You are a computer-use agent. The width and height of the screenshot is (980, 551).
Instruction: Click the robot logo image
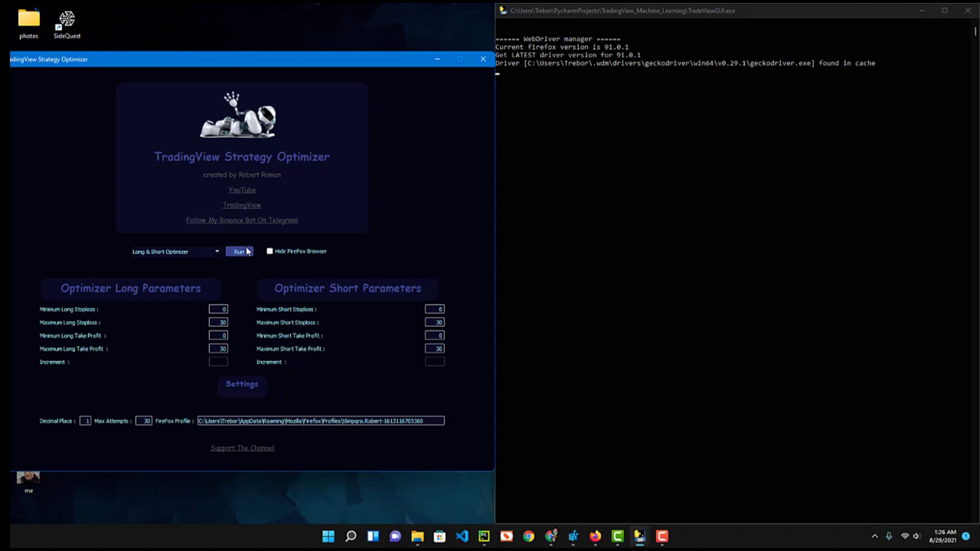coord(238,115)
